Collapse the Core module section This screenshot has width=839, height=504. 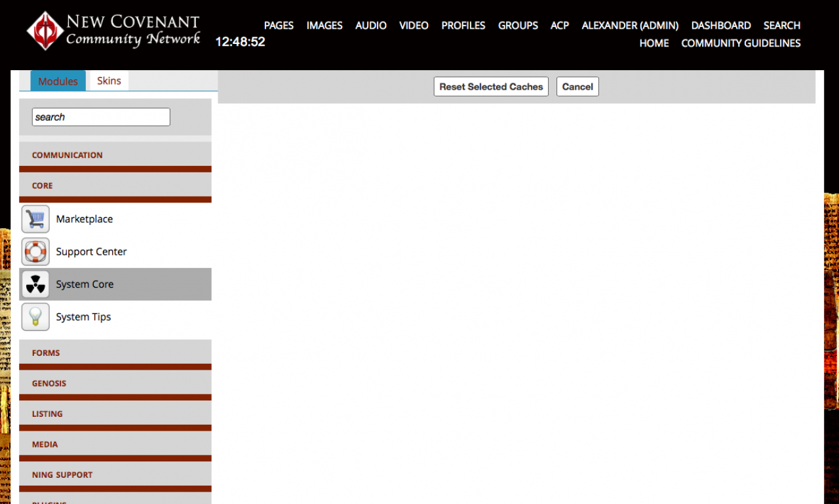tap(115, 185)
